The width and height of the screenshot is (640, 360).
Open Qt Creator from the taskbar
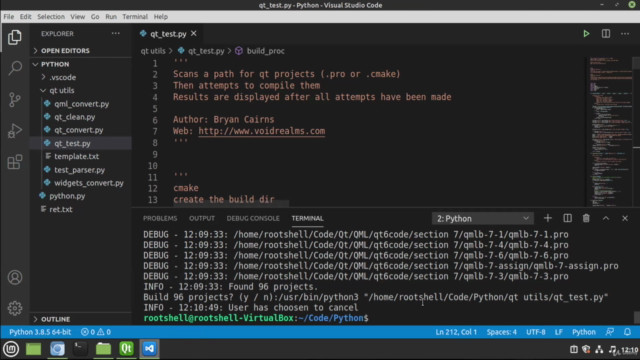tap(126, 349)
